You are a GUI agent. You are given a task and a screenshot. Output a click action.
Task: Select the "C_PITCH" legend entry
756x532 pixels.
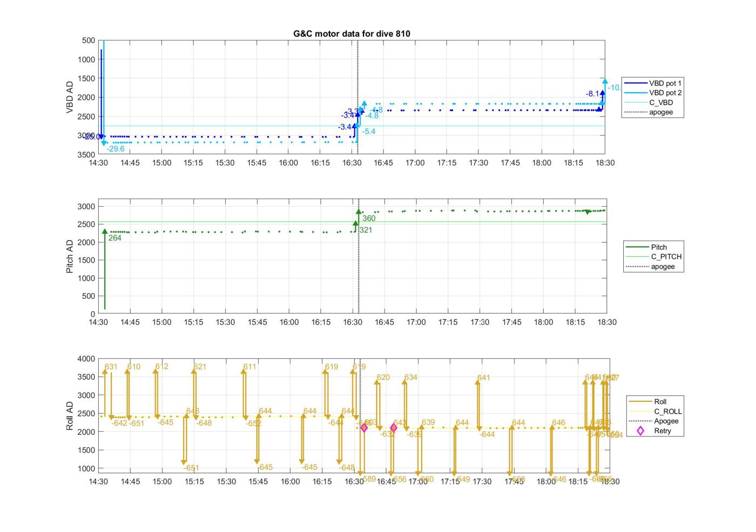(x=654, y=257)
